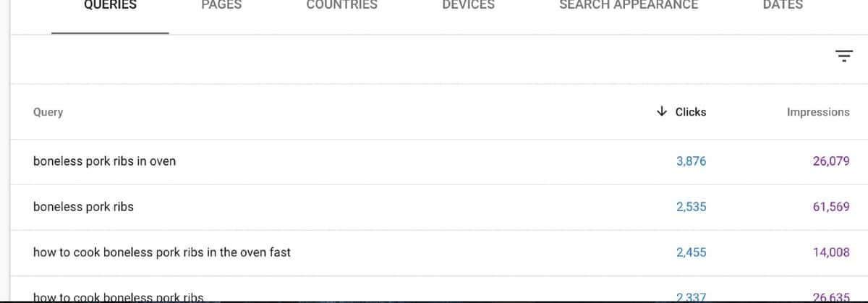The height and width of the screenshot is (303, 868).
Task: Click the 2,535 clicks value
Action: pos(691,207)
